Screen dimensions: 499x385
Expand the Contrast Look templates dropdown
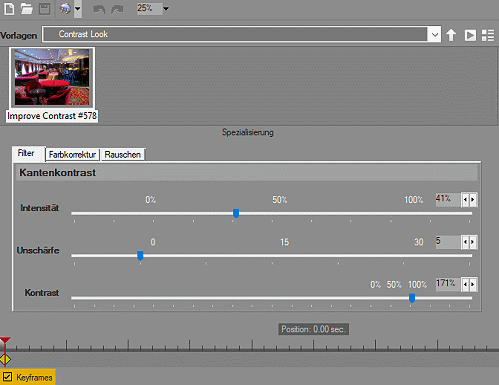(x=434, y=34)
